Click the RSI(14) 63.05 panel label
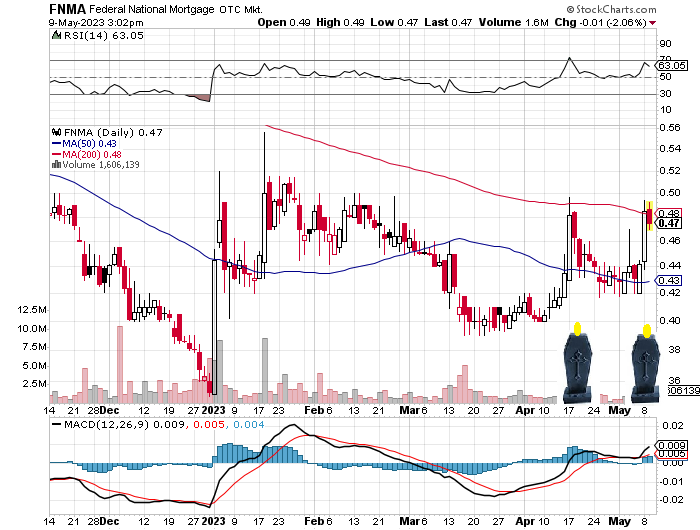Viewport: 700px width, 530px height. (104, 36)
